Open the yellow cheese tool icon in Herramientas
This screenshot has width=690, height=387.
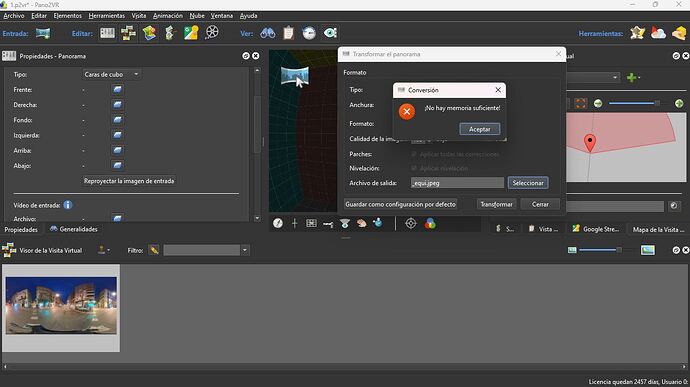tap(679, 33)
